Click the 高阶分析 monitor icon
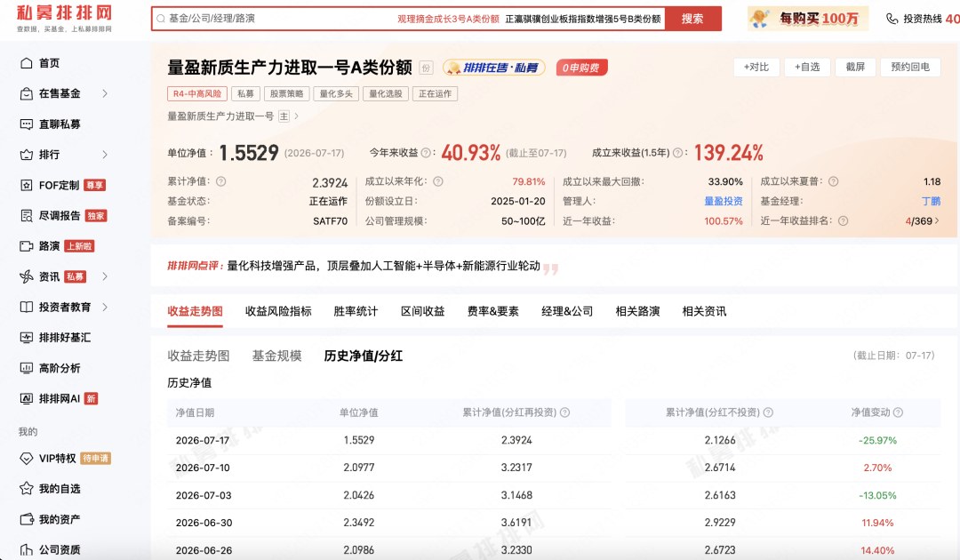 point(27,368)
